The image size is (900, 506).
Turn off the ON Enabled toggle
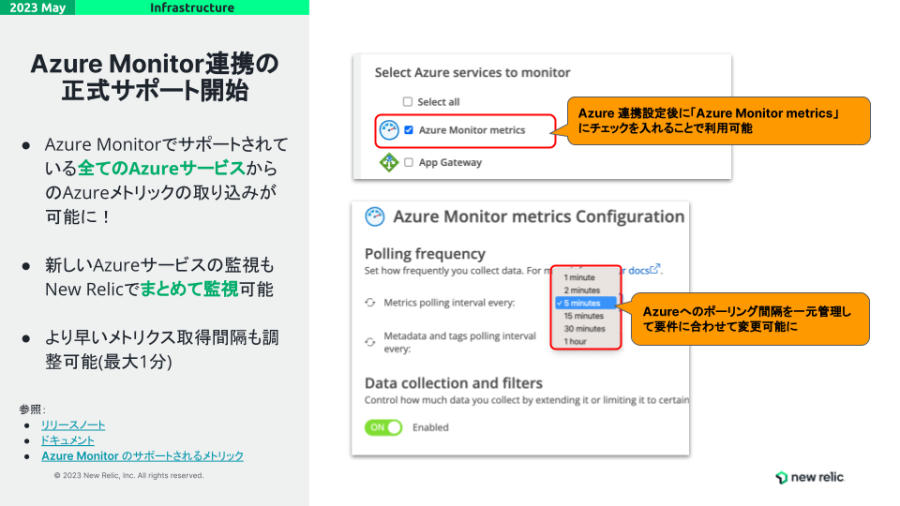(x=383, y=427)
